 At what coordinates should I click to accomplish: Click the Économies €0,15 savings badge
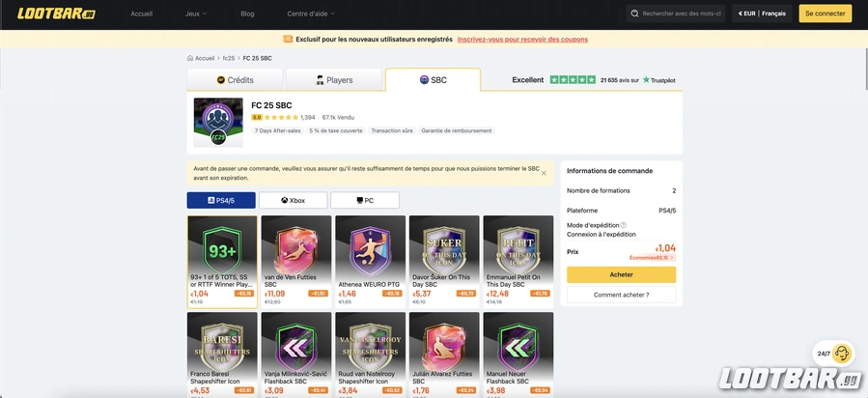[652, 258]
